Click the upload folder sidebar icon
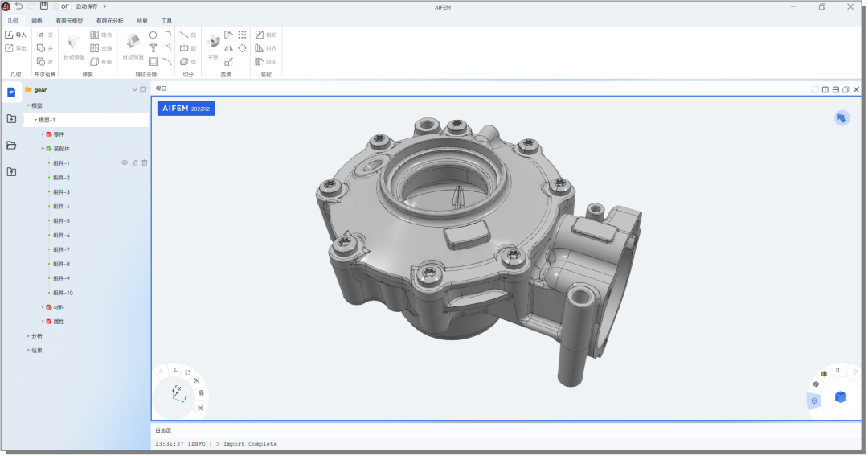This screenshot has width=868, height=456. click(11, 172)
